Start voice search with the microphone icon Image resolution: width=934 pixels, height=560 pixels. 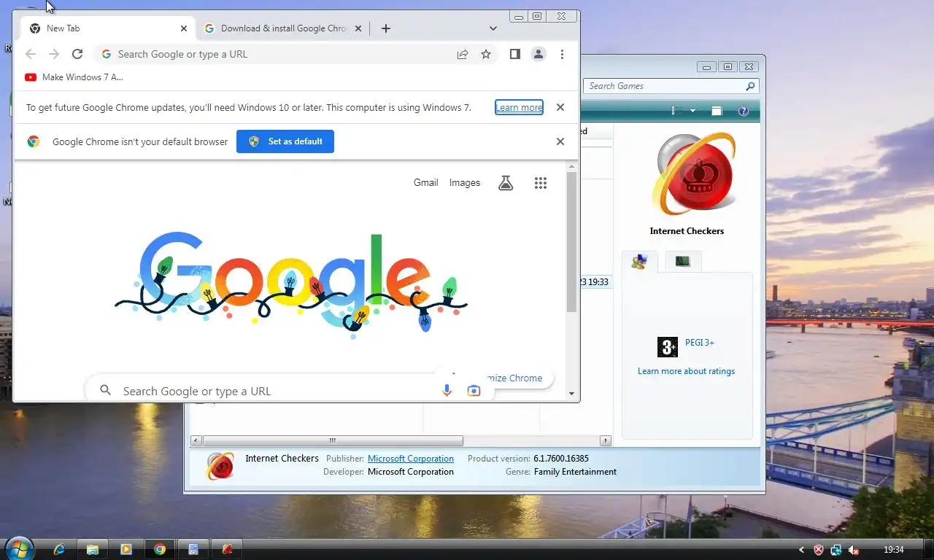click(447, 391)
